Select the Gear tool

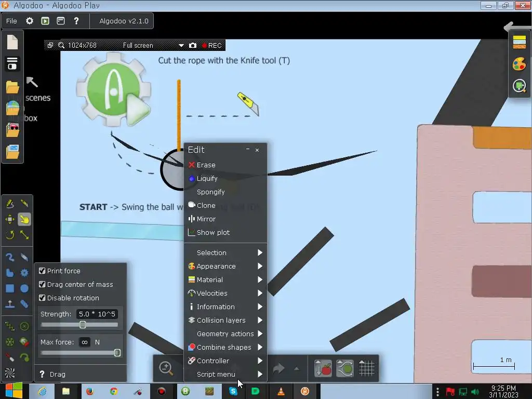click(x=24, y=273)
